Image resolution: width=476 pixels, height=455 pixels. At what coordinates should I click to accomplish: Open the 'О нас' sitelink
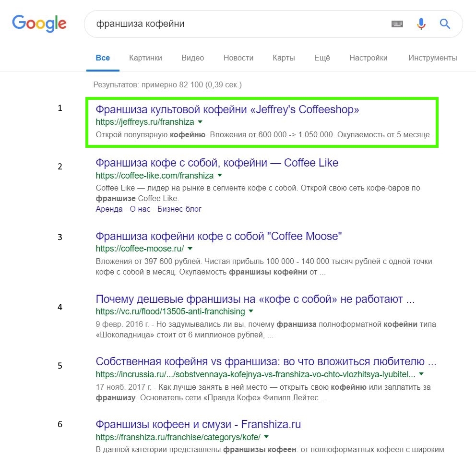(140, 209)
